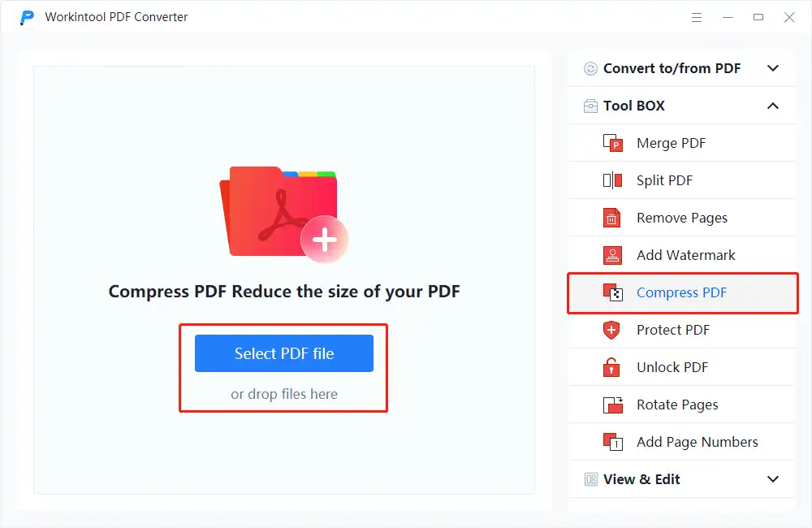This screenshot has height=528, width=812.
Task: Click the Rotate Pages icon
Action: click(612, 405)
